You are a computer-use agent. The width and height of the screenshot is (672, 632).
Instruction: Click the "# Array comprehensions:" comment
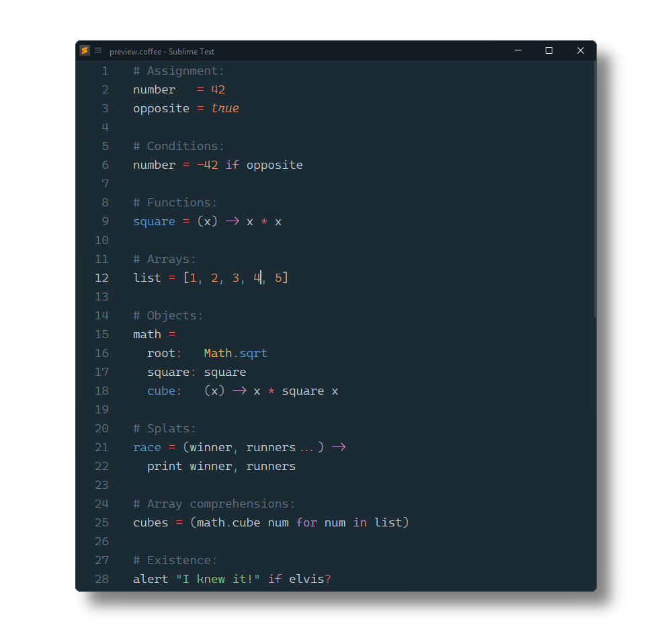[214, 504]
